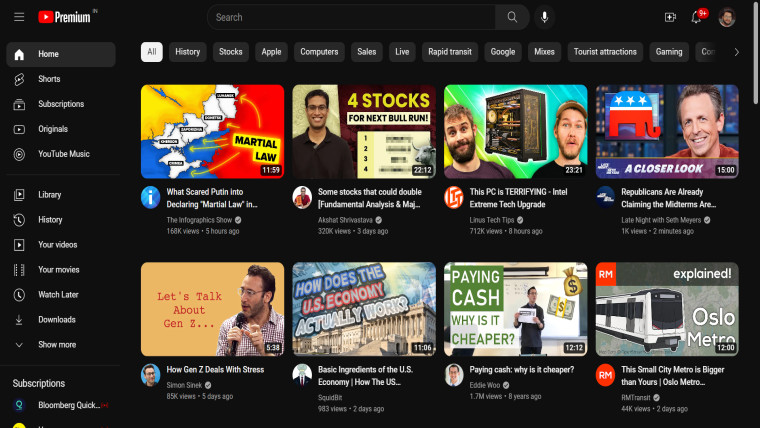
Task: Open the U.S. Economy video thumbnail
Action: (364, 309)
